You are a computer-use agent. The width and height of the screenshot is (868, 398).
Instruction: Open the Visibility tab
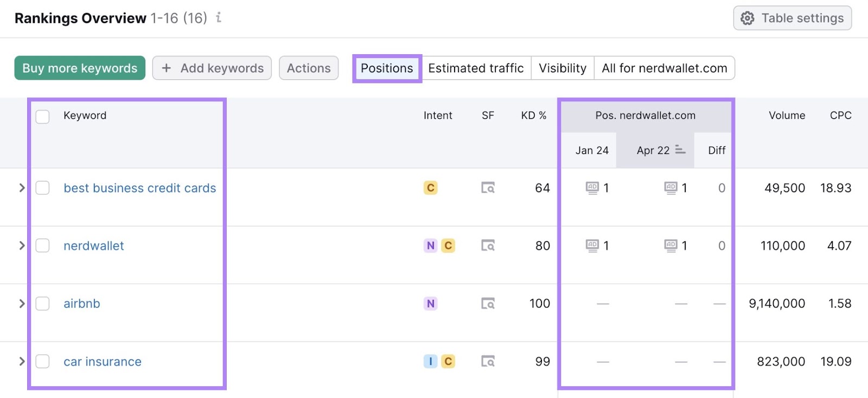pos(562,68)
